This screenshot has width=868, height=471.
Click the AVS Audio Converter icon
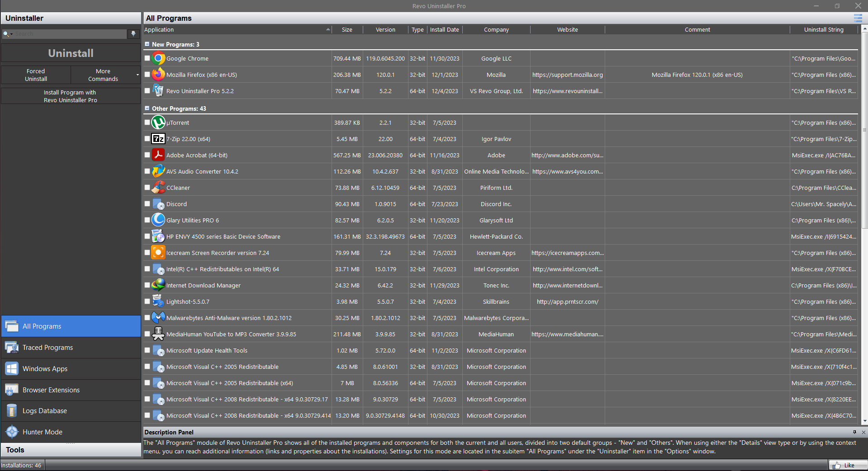click(158, 171)
